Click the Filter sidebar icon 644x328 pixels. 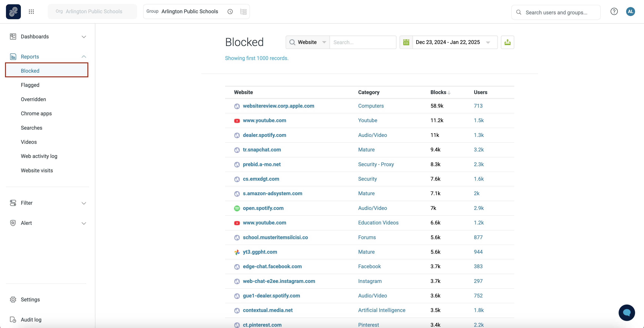point(13,203)
